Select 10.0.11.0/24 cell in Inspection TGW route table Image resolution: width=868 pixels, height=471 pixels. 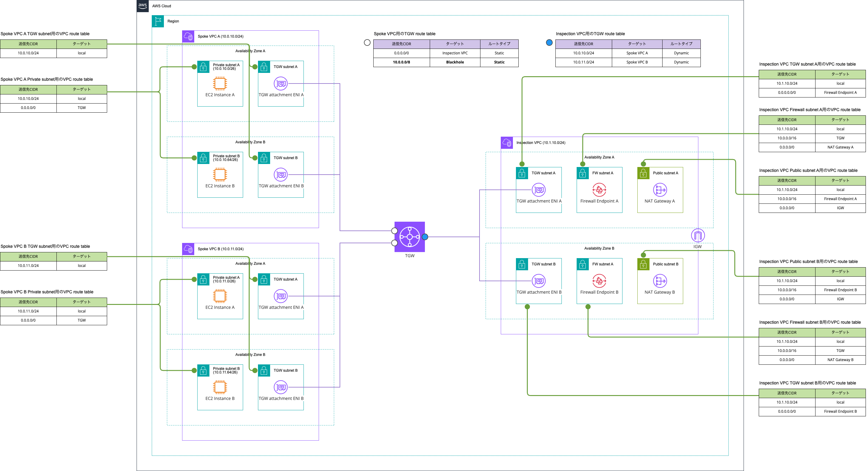(x=584, y=62)
